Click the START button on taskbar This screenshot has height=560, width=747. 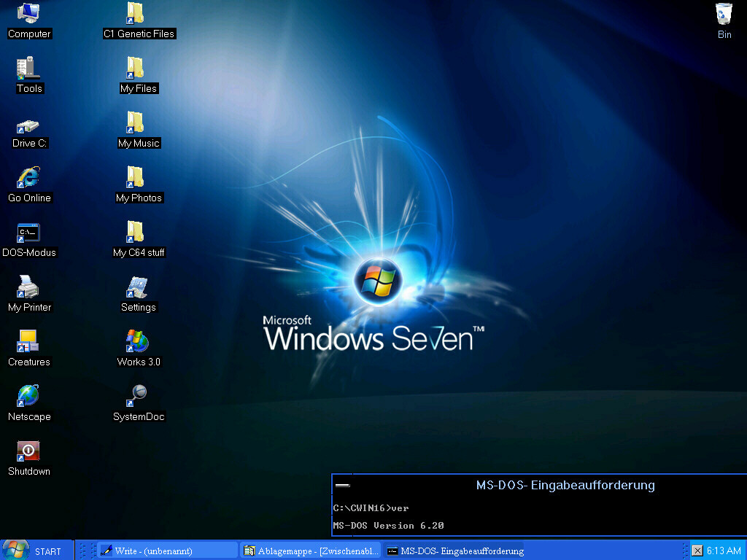click(37, 551)
